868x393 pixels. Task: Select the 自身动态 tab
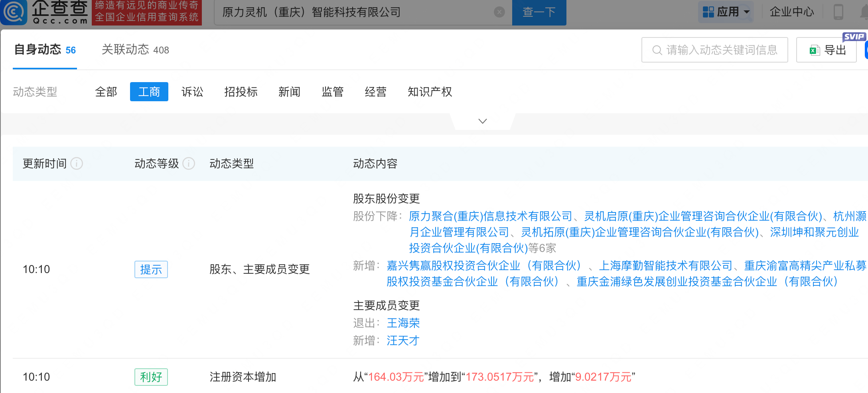tap(45, 50)
